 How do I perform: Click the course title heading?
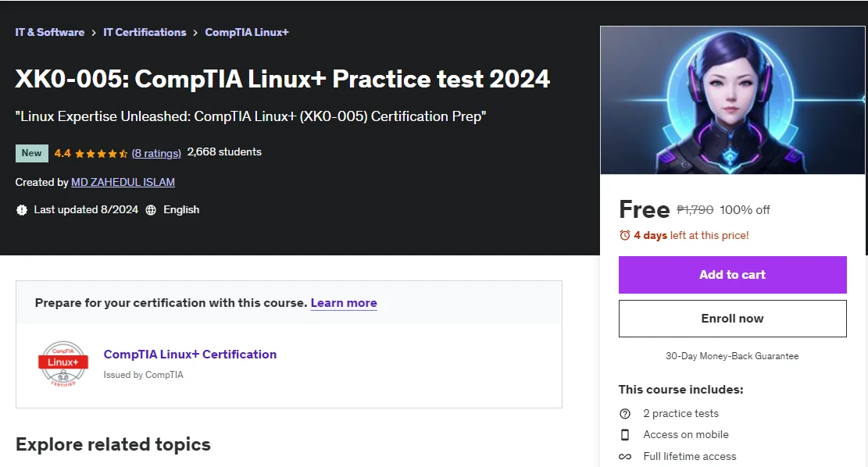tap(282, 79)
